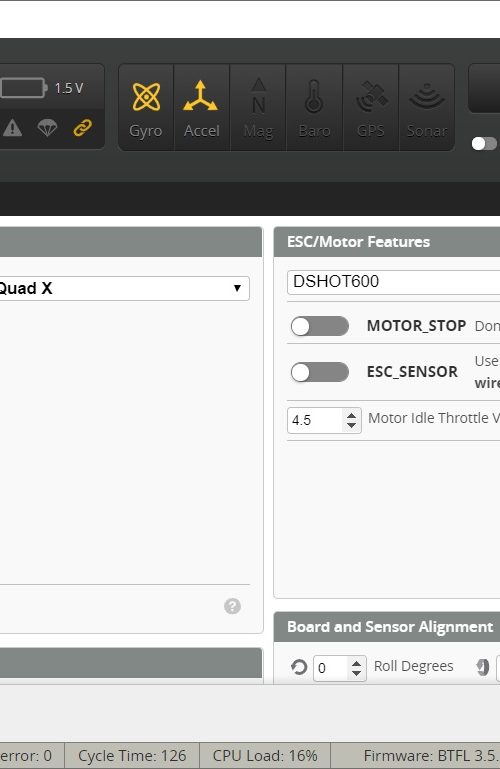This screenshot has width=500, height=769.
Task: Open the mixer help question mark
Action: [232, 606]
